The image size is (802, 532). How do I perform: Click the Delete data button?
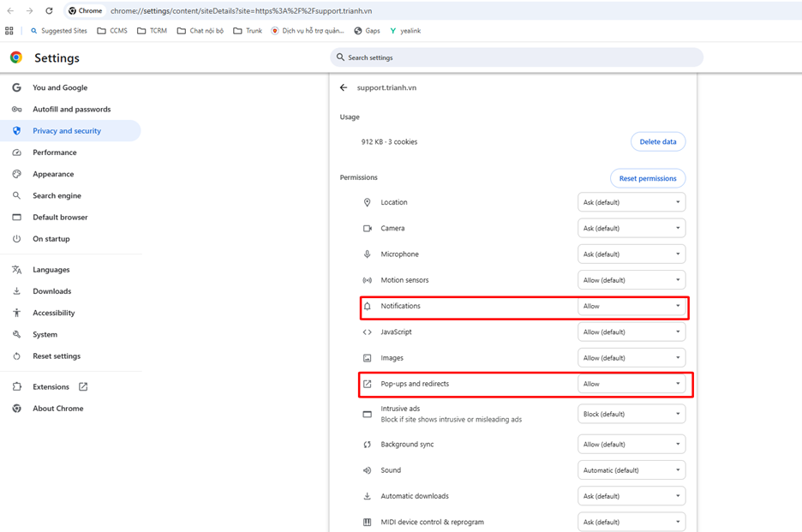point(658,141)
